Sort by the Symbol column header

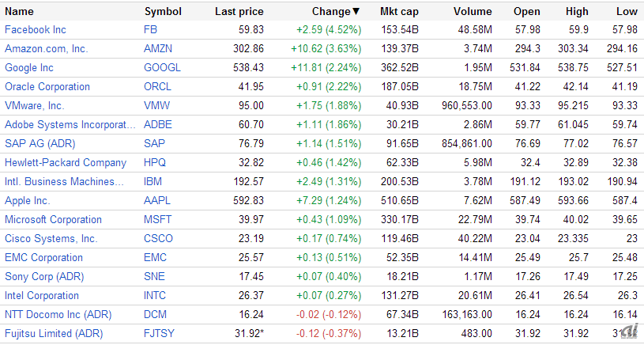(x=163, y=12)
